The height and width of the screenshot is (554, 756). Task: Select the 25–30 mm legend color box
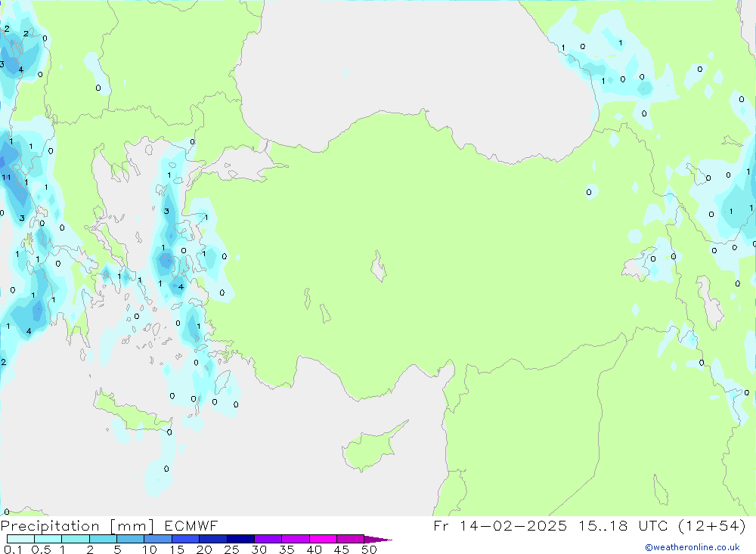click(x=240, y=539)
